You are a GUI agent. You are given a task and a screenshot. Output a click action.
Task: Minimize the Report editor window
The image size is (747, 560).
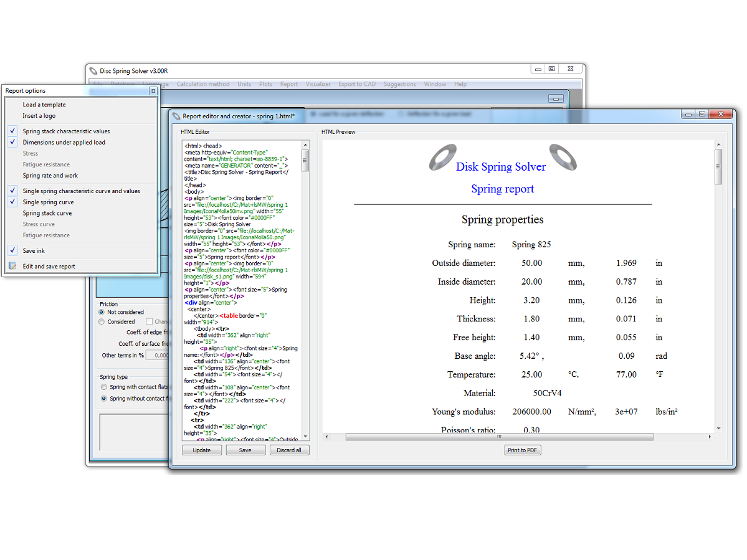[688, 114]
